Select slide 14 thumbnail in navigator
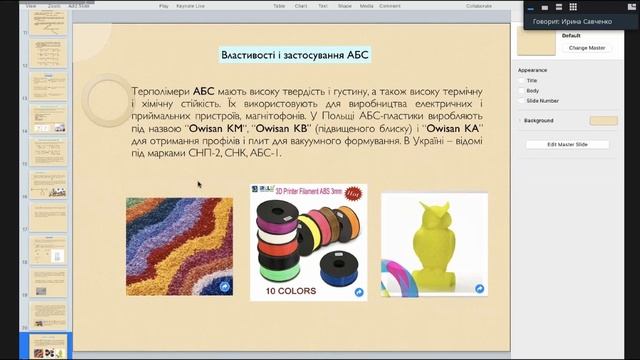Viewport: 640px width, 360px height. click(x=48, y=119)
